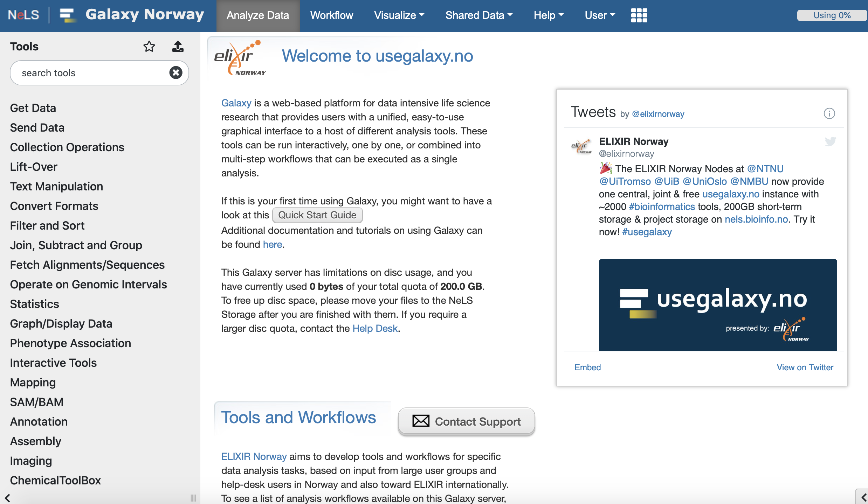Expand Fetch Alignments/Sequences section
Viewport: 868px width, 504px height.
[x=87, y=265]
